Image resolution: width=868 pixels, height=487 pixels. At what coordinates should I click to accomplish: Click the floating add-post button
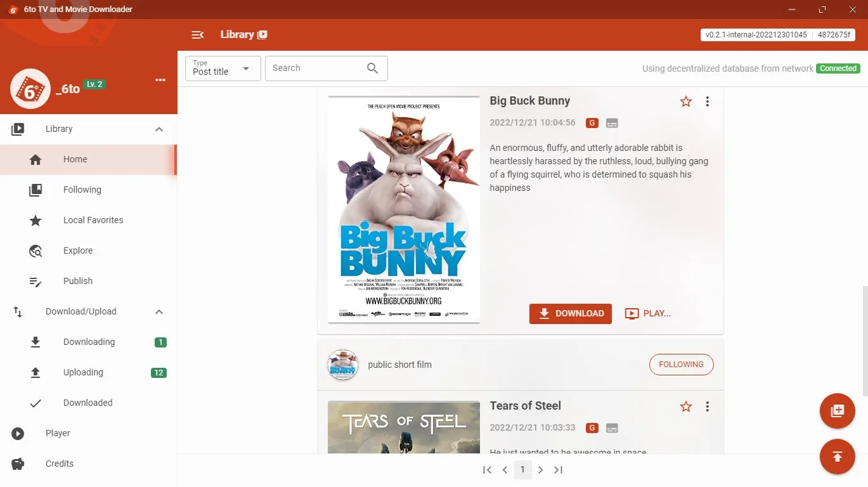837,410
